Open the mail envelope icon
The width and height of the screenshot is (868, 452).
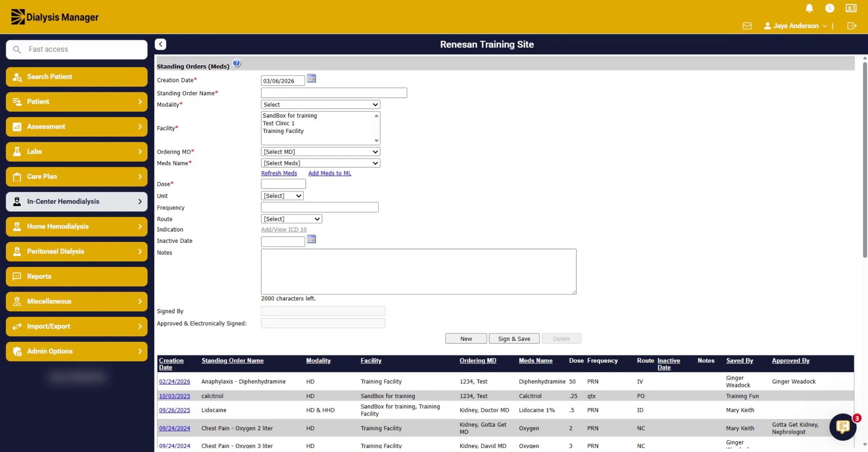point(747,26)
